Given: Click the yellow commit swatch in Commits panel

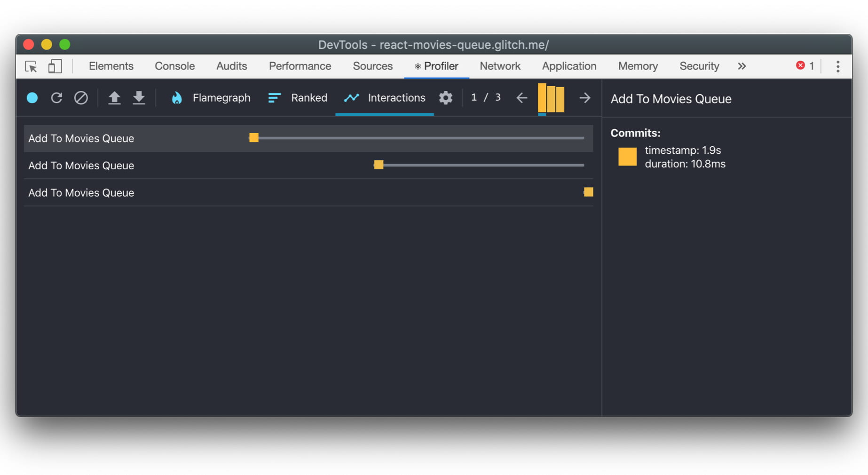Looking at the screenshot, I should 627,157.
